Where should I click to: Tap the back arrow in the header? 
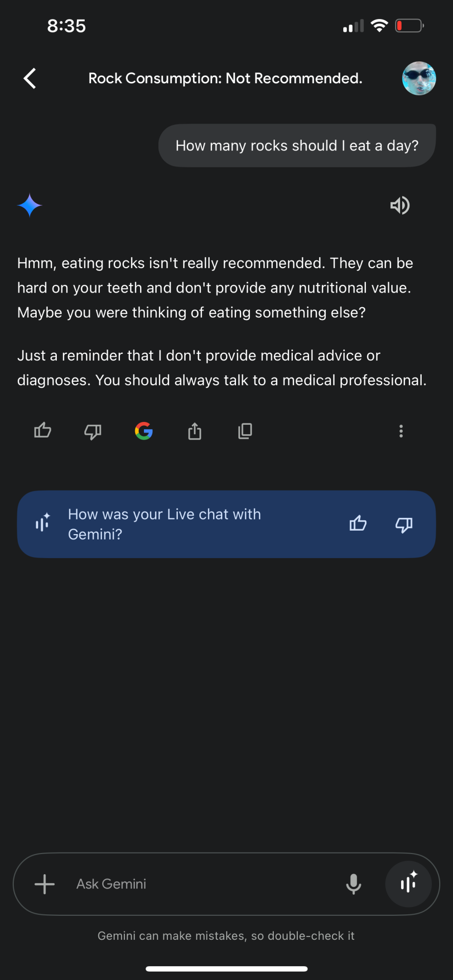[x=30, y=78]
